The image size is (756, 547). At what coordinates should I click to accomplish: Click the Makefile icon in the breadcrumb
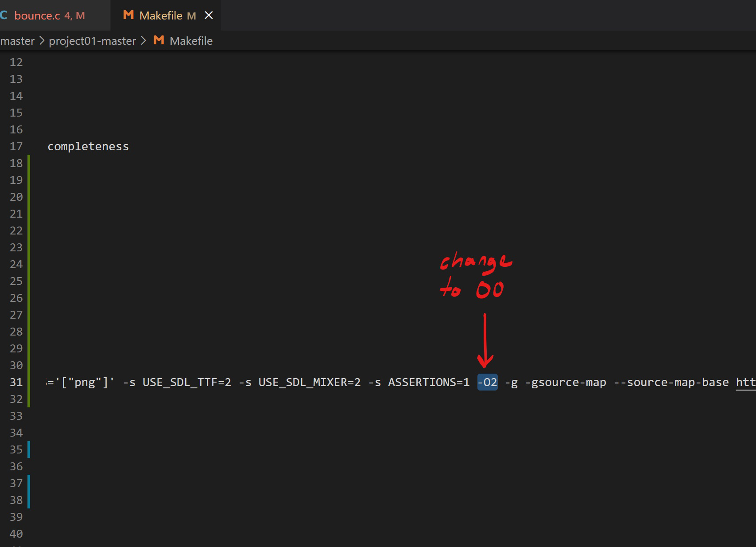(x=159, y=40)
